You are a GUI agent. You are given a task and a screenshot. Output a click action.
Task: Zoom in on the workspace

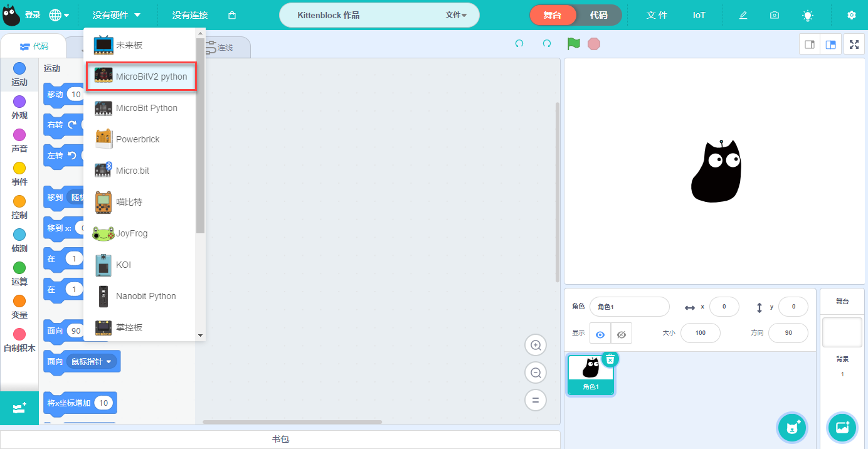pos(536,345)
